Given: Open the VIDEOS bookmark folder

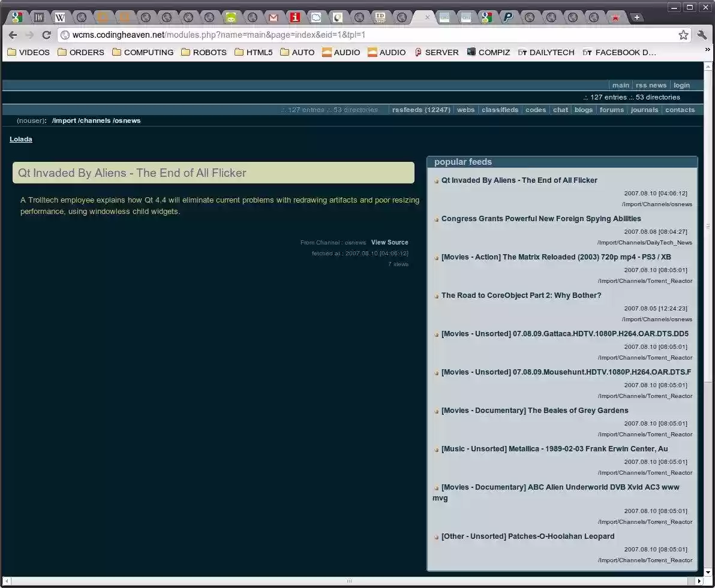Looking at the screenshot, I should point(29,52).
